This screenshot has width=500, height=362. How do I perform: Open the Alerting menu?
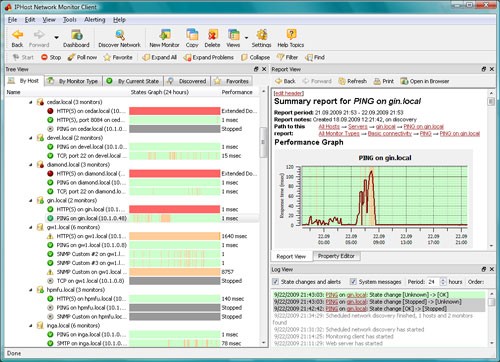tap(95, 20)
